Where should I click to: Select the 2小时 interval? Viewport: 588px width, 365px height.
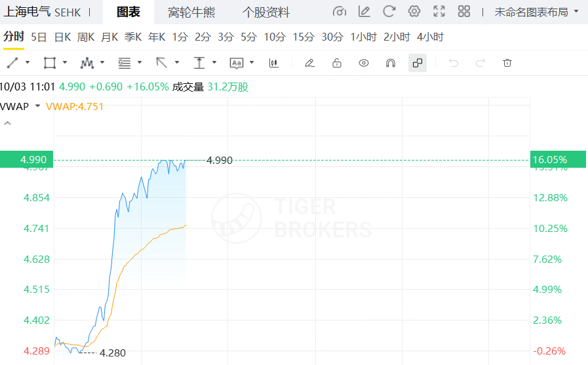(x=397, y=37)
